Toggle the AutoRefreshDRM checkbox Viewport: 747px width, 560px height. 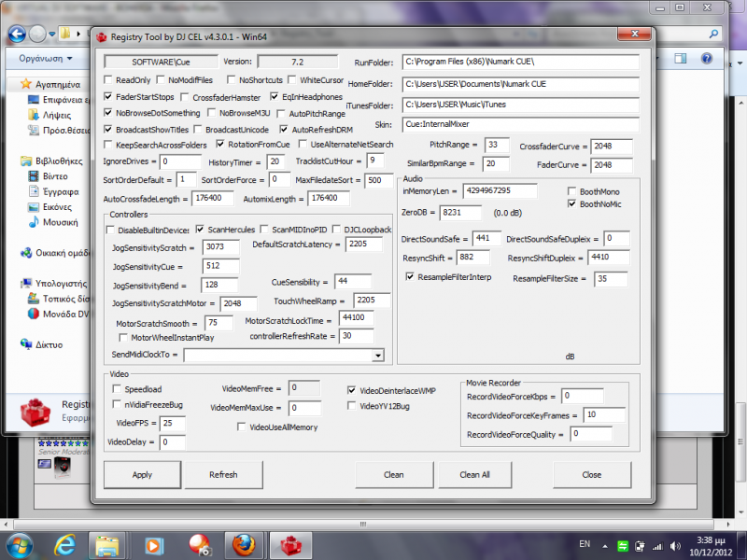click(x=284, y=129)
